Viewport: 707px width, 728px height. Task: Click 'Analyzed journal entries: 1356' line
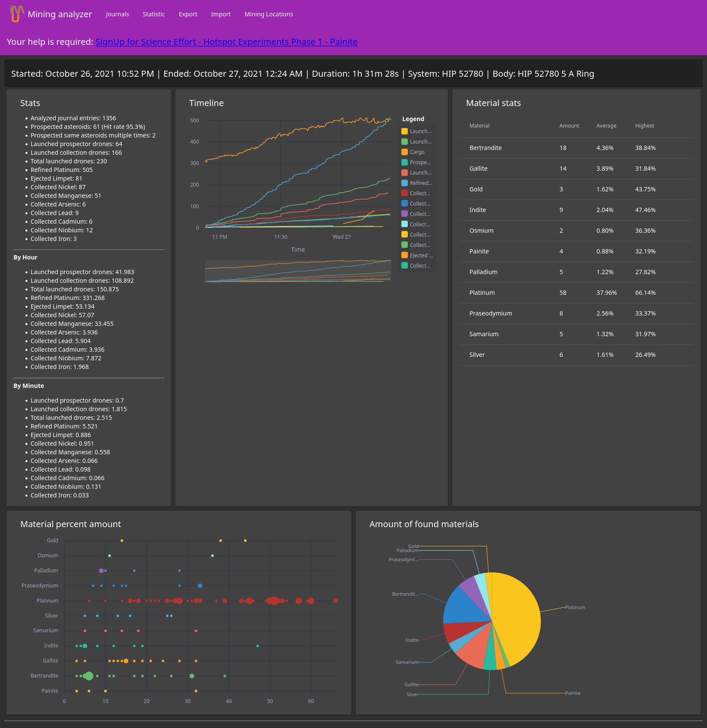click(73, 118)
